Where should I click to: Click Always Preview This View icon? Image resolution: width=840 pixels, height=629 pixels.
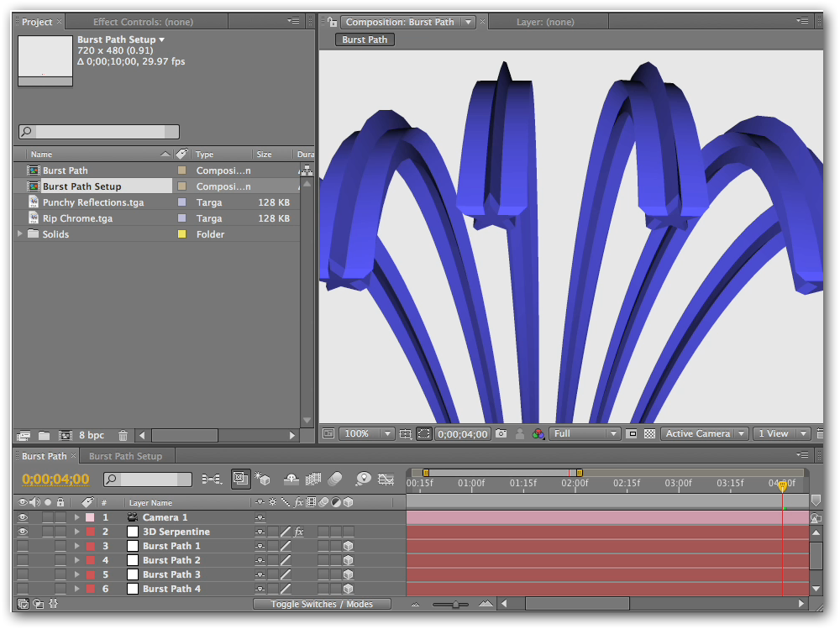tap(328, 433)
